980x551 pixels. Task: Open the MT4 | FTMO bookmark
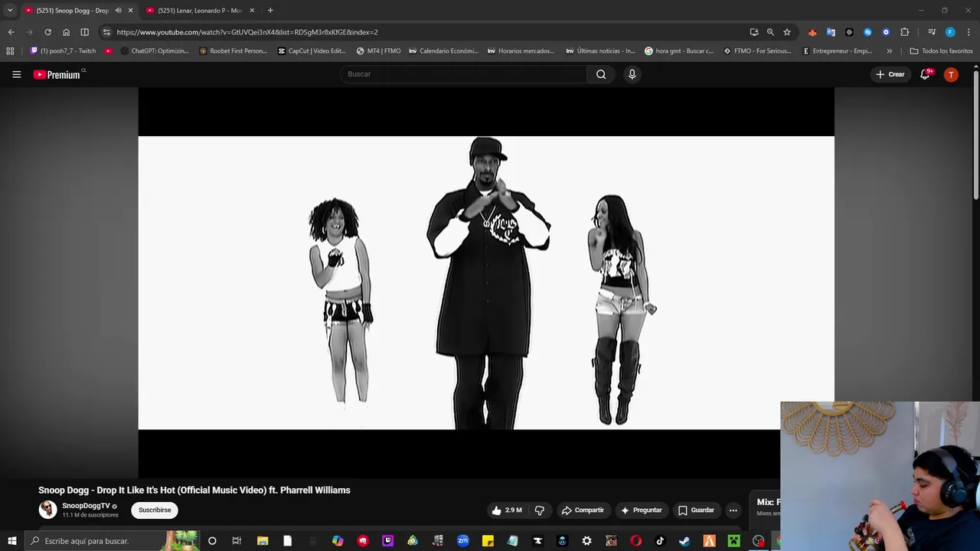pyautogui.click(x=378, y=51)
